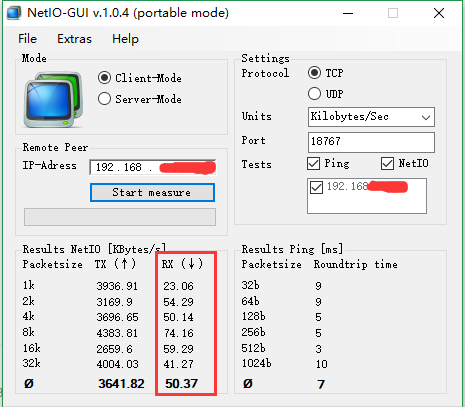Image resolution: width=465 pixels, height=407 pixels.
Task: Click the 2k TX value 3169.9
Action: (x=114, y=302)
